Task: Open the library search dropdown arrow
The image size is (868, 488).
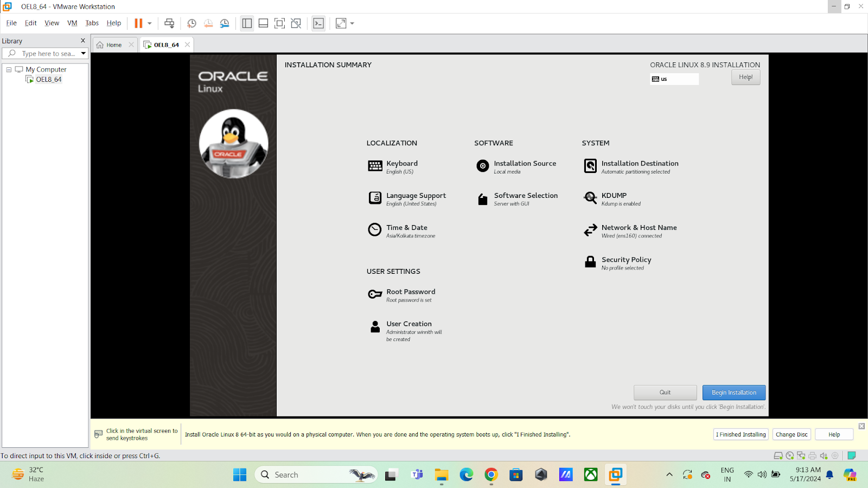Action: point(84,54)
